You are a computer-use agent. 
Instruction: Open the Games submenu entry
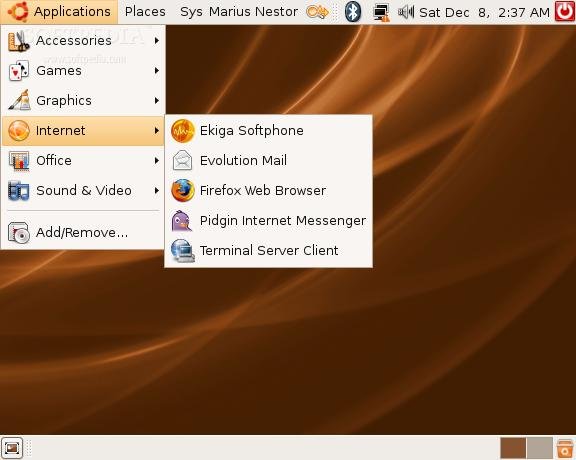(x=83, y=71)
